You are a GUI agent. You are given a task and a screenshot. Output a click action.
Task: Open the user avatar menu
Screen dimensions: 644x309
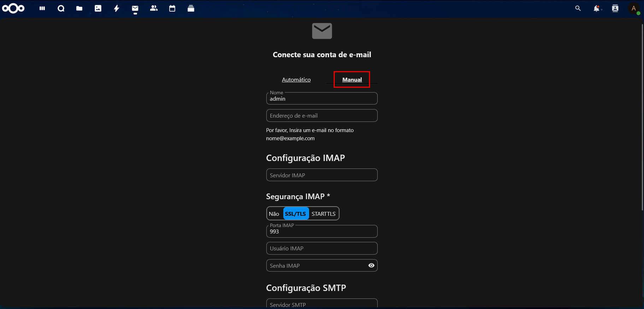634,8
